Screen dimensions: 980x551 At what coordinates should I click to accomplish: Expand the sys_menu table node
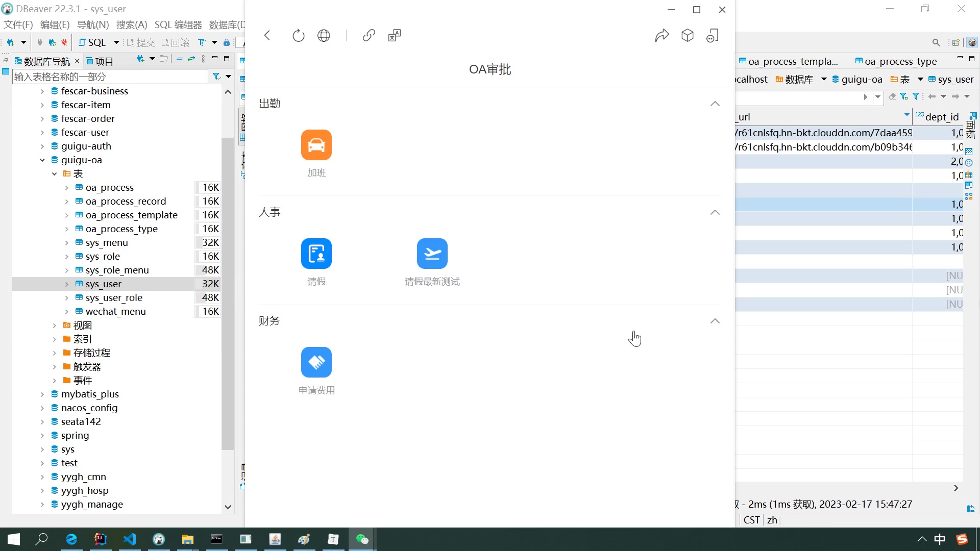[67, 243]
